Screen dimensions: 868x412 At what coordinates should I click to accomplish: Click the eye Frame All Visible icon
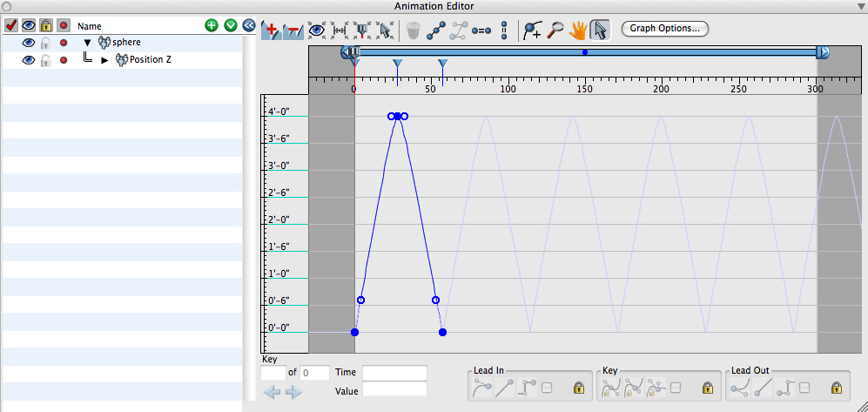[x=316, y=30]
